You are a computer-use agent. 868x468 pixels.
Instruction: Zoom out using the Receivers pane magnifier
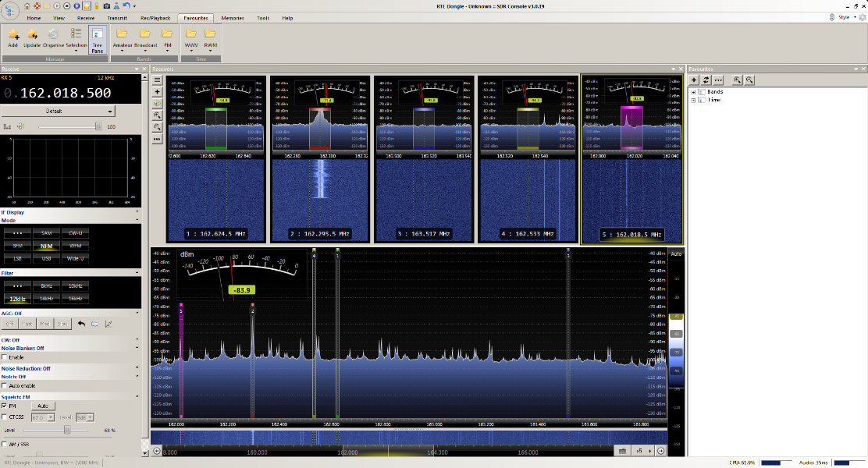pyautogui.click(x=157, y=127)
